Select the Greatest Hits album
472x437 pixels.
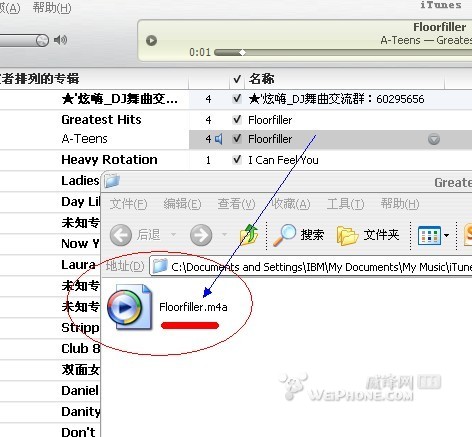(101, 120)
